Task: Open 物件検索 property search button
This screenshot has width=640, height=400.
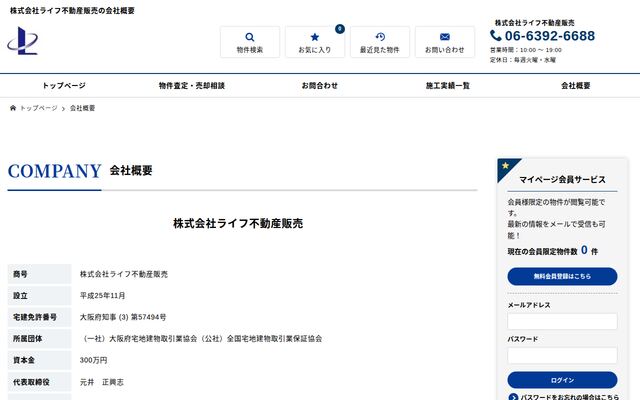Action: (250, 42)
